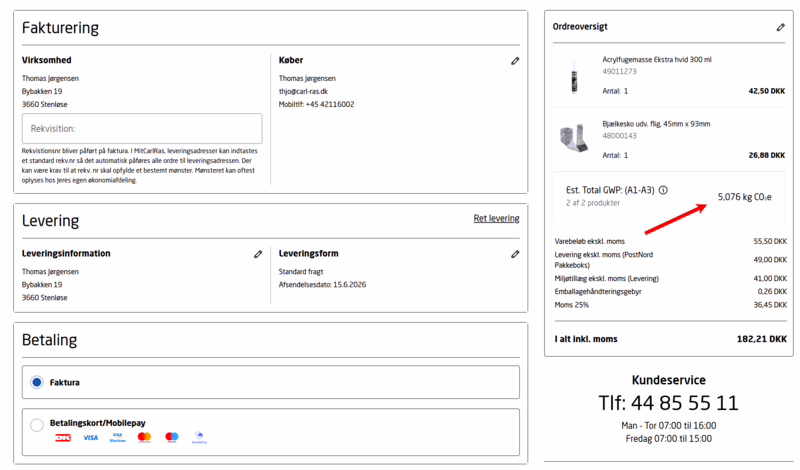Edit Leveringsform shipping method pencil icon
This screenshot has height=470, width=800.
(x=515, y=254)
